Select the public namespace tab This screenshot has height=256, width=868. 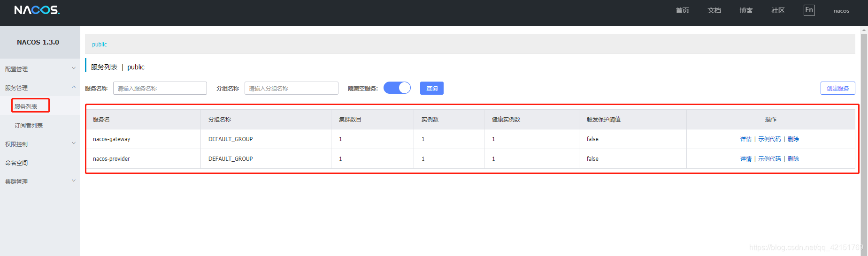(x=100, y=44)
